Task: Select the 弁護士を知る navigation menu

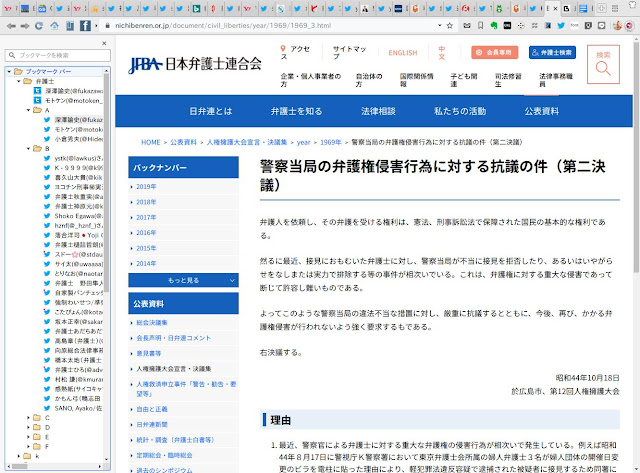Action: click(x=296, y=111)
